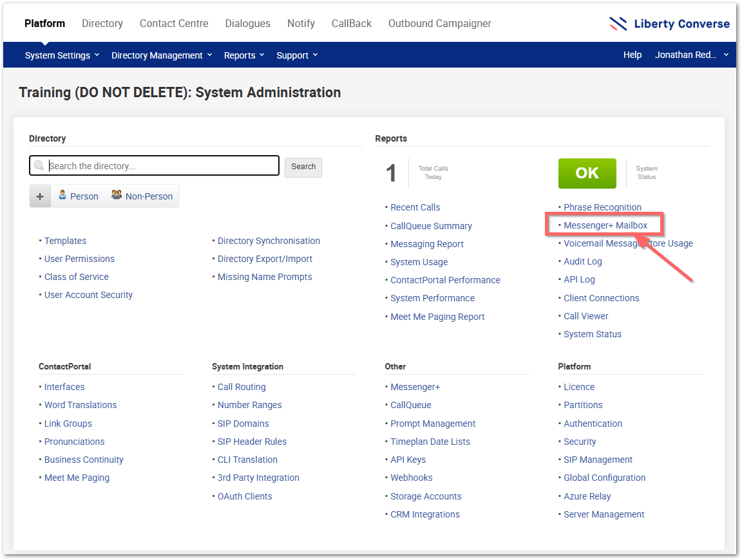Click the Search button

coord(303,167)
